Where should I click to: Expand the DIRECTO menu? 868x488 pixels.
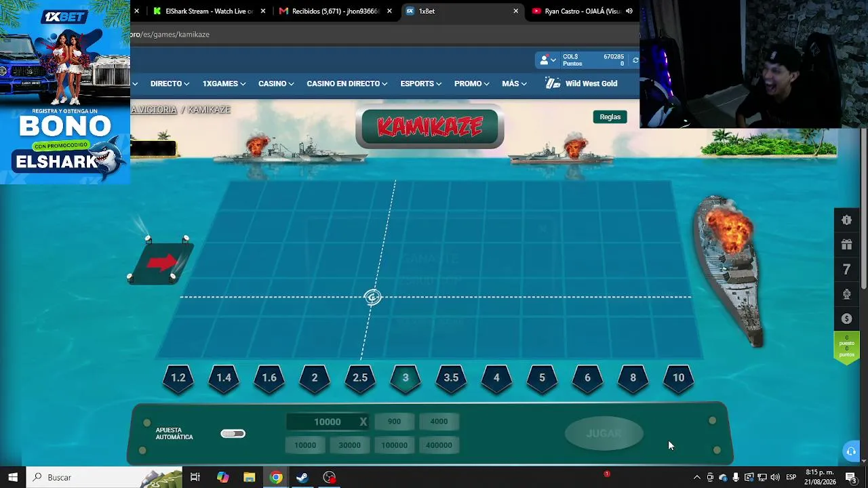tap(170, 83)
